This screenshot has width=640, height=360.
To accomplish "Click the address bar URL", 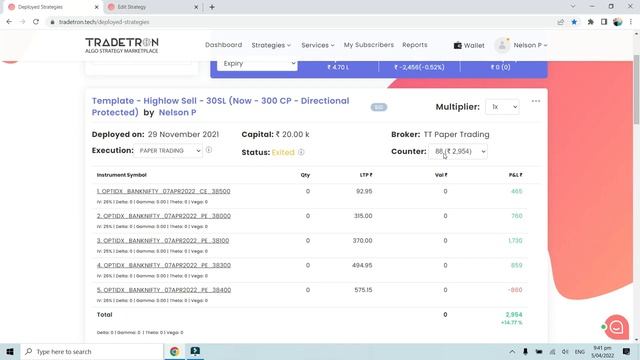I will click(104, 22).
